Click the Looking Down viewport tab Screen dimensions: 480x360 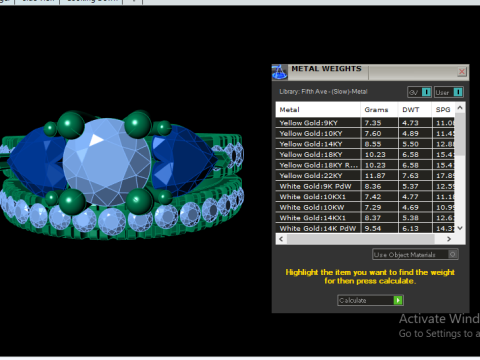coord(91,1)
